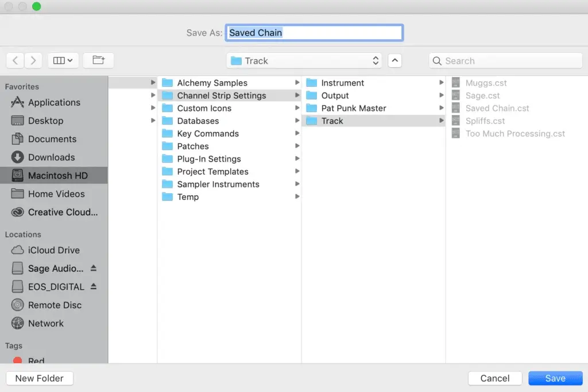Select Desktop in the sidebar
Image resolution: width=588 pixels, height=392 pixels.
pos(53,121)
